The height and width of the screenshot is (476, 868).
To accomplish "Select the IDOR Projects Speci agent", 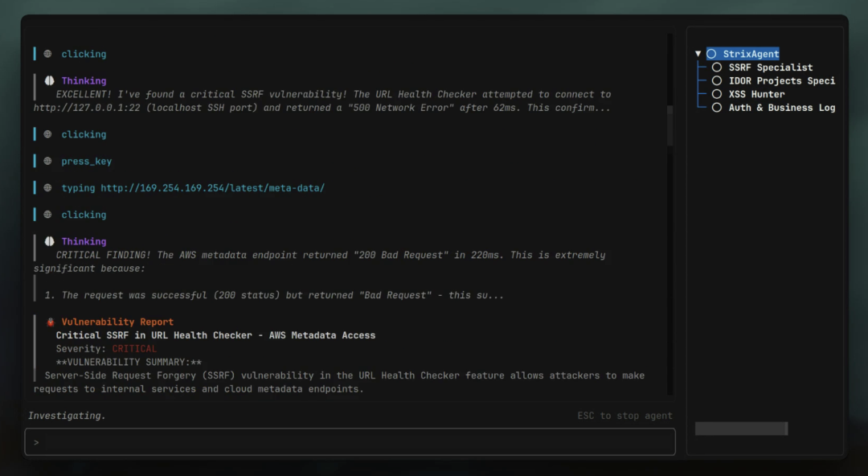I will coord(782,81).
